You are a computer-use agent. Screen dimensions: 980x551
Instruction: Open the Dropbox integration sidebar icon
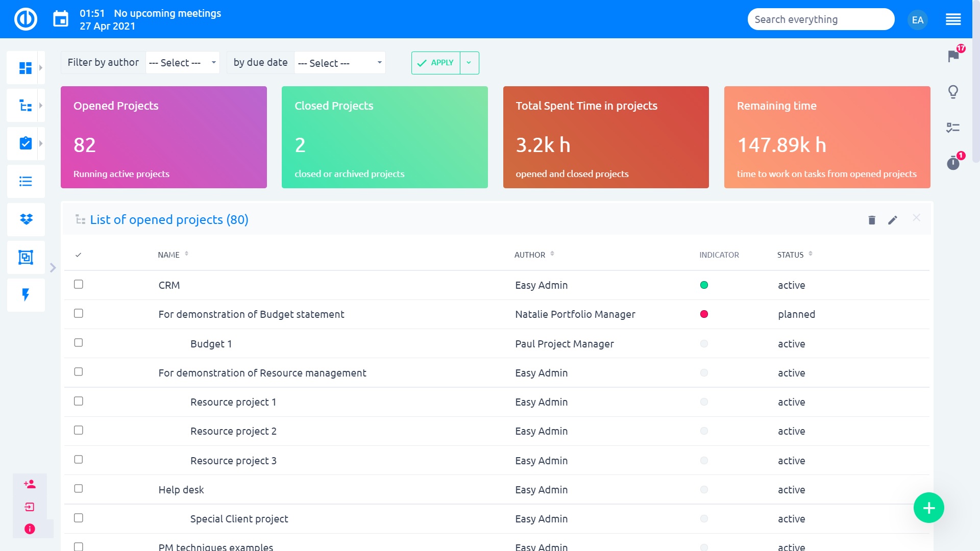pos(24,219)
